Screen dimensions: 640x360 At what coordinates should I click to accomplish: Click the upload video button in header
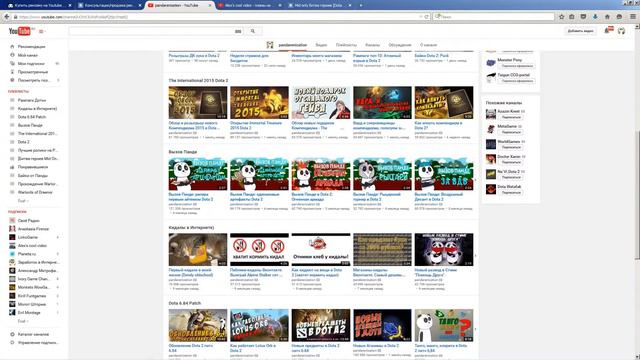click(x=580, y=31)
